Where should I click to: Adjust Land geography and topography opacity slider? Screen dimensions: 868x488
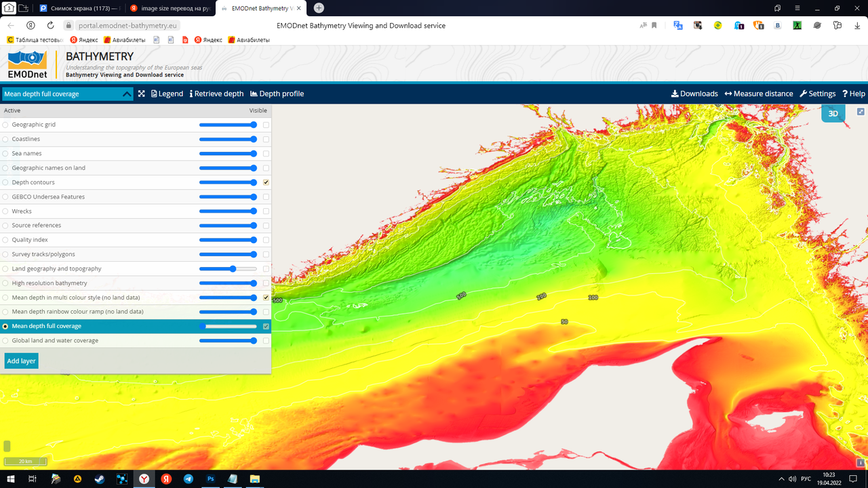pos(228,269)
